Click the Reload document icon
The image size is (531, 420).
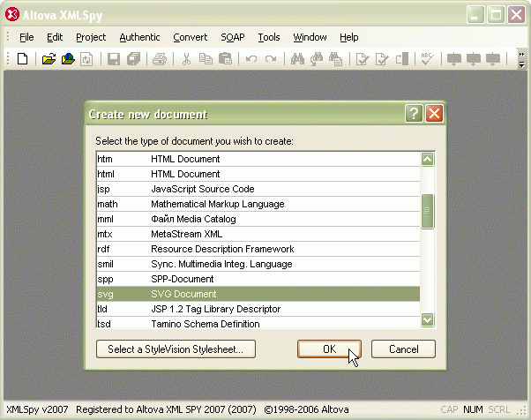[86, 59]
